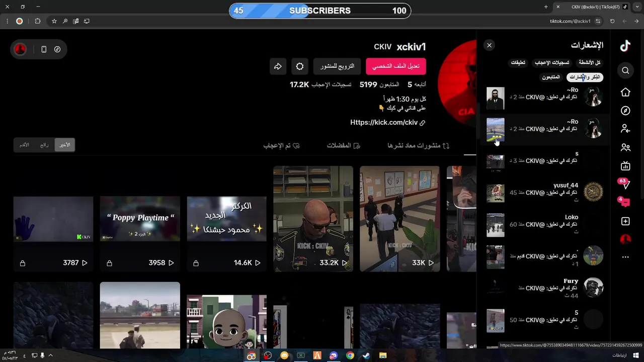Click the floating compass icon next to the phone
Screen dimensions: 644x362
pyautogui.click(x=57, y=49)
